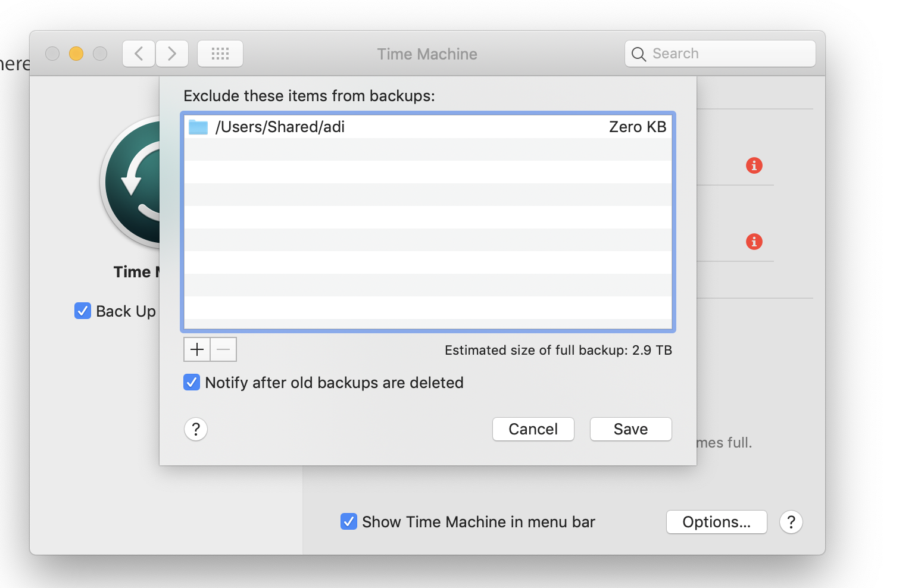Image resolution: width=918 pixels, height=588 pixels.
Task: Go forward using the right chevron button
Action: (x=172, y=54)
